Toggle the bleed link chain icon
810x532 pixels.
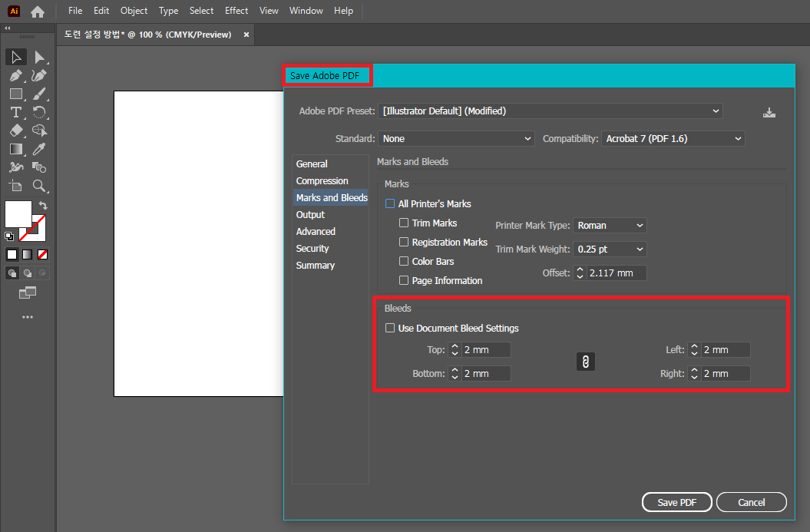click(x=585, y=362)
